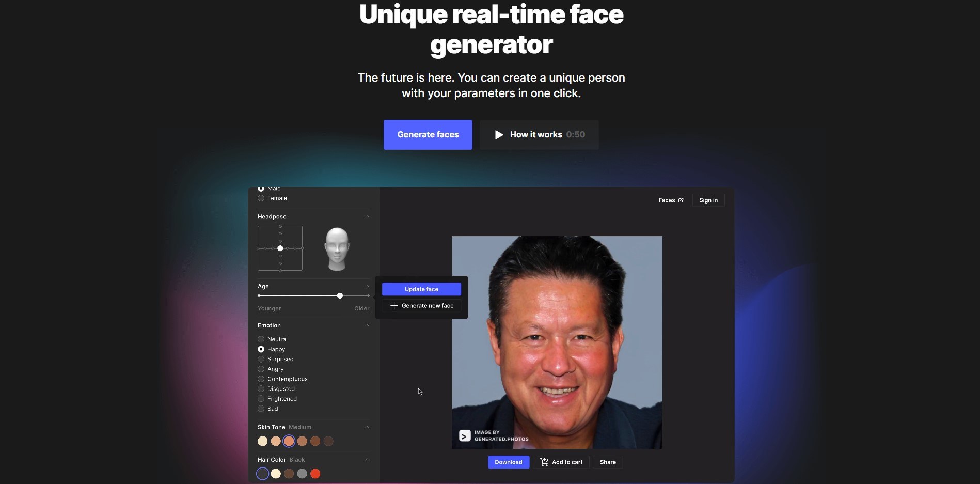Click Generate new face button
This screenshot has height=484, width=980.
click(421, 306)
